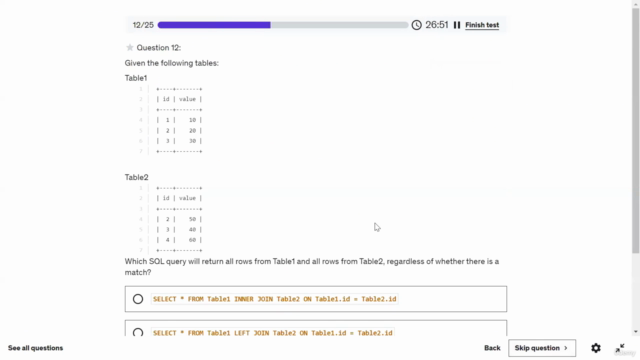Click Table1 row with value 30
640x360 pixels.
coord(179,141)
